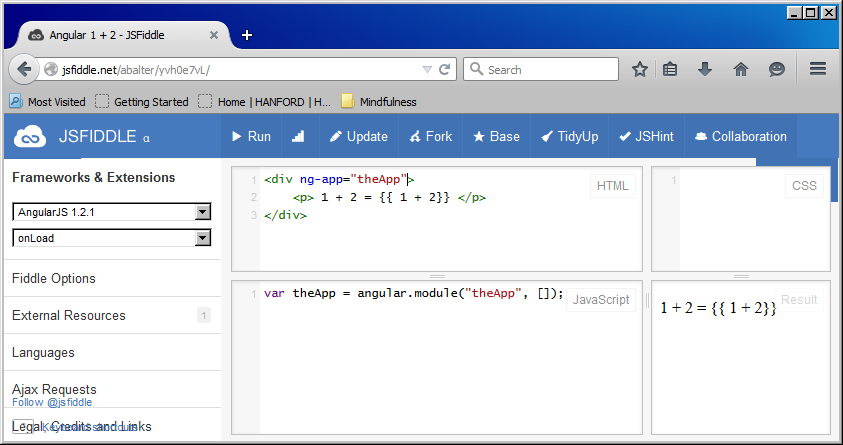This screenshot has width=843, height=445.
Task: Click the result text 1 + 2 = {{ 1 + 2}}
Action: click(718, 308)
